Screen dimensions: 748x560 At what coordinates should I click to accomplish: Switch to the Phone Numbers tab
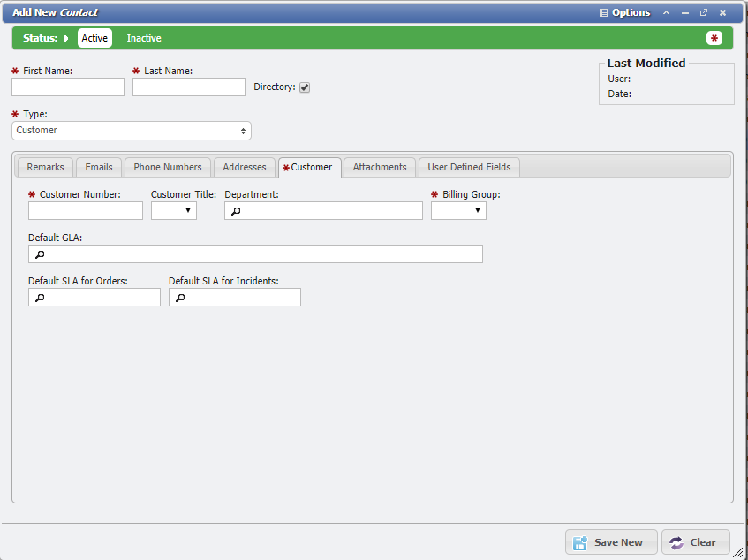[x=167, y=167]
